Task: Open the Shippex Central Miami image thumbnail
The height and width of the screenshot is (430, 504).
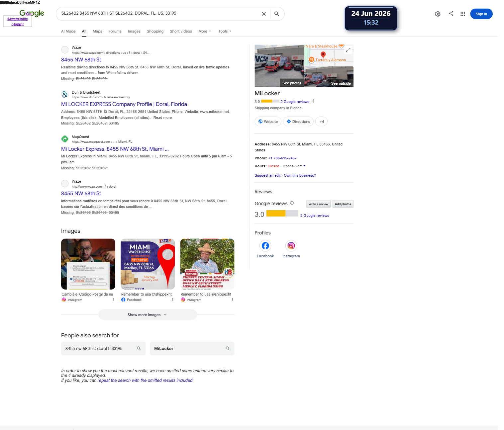Action: click(207, 264)
